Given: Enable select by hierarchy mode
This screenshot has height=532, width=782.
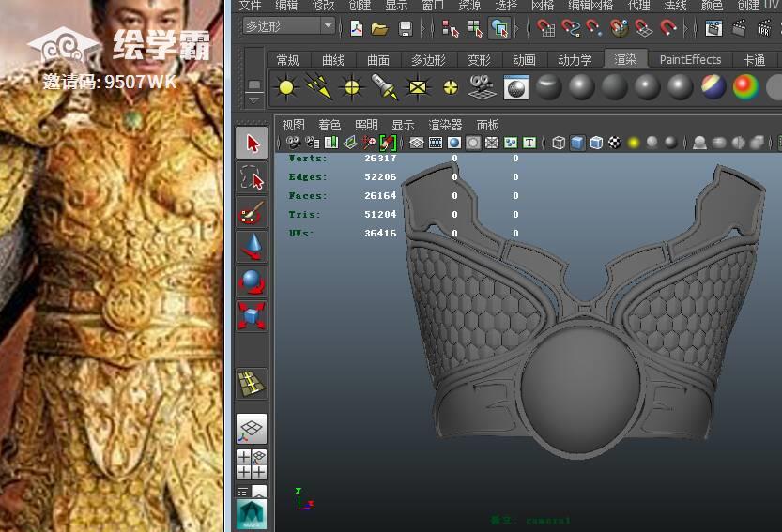Looking at the screenshot, I should pyautogui.click(x=451, y=28).
